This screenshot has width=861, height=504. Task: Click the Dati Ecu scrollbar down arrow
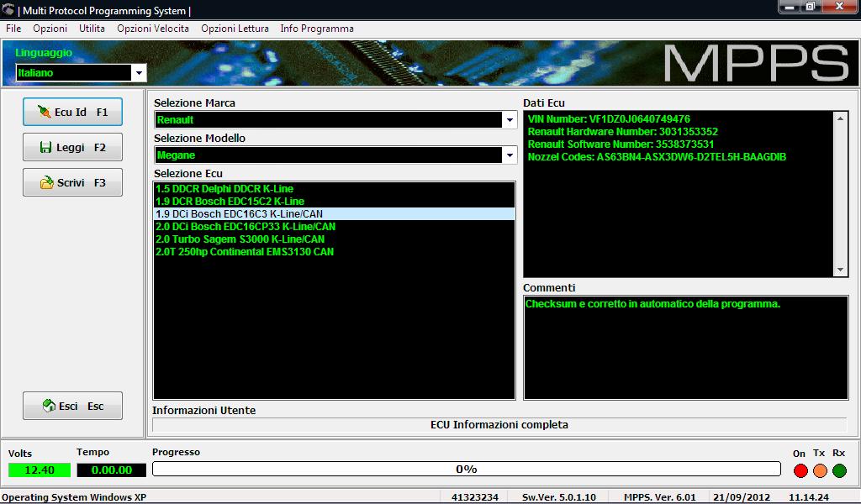click(x=840, y=270)
